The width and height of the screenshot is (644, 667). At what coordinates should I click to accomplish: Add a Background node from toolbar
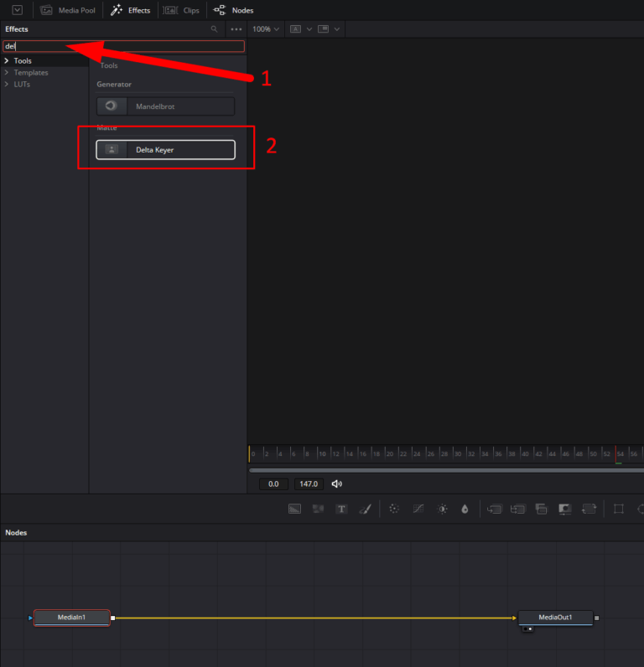click(x=294, y=509)
